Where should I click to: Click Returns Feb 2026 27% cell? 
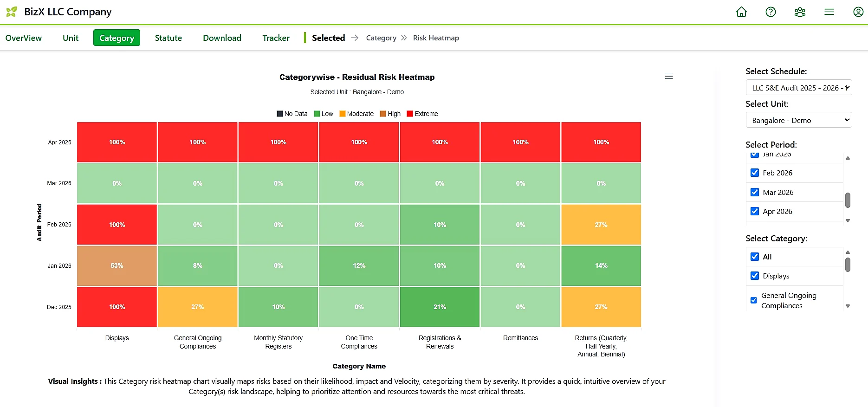coord(601,225)
